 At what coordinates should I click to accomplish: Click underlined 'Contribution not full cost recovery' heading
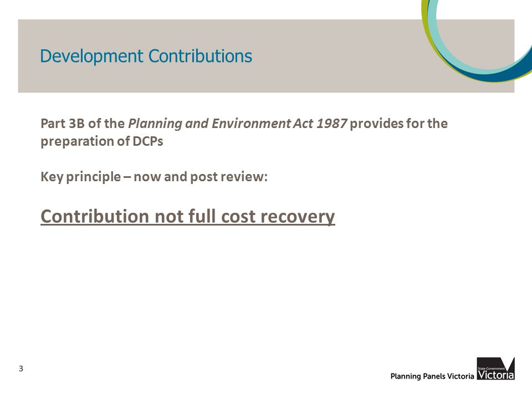(188, 216)
